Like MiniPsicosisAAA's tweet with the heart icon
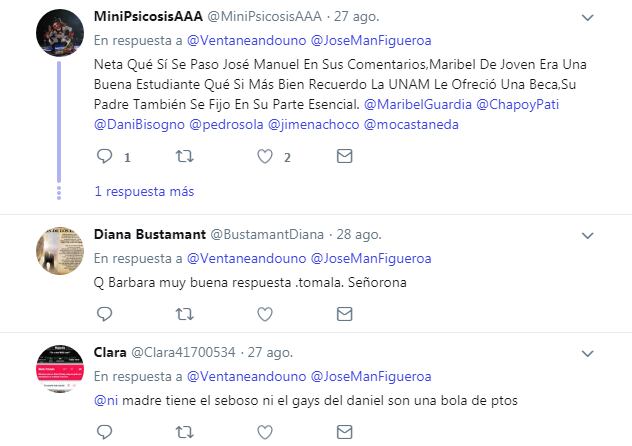This screenshot has height=446, width=632. pos(265,156)
